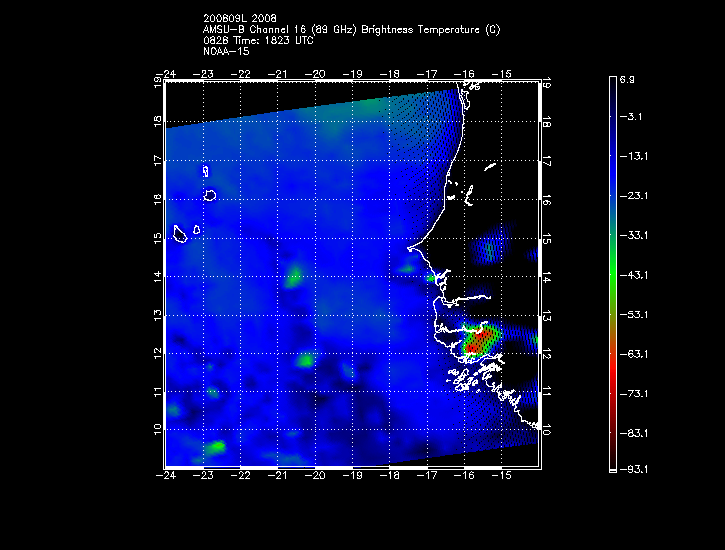Click the -93.1 colorbar minimum label
The height and width of the screenshot is (550, 725).
pyautogui.click(x=633, y=470)
